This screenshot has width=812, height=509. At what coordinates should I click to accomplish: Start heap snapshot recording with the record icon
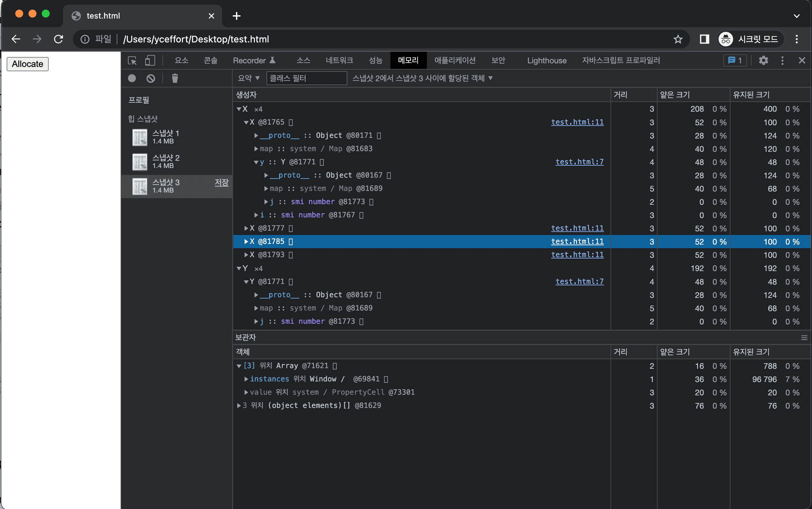click(132, 78)
